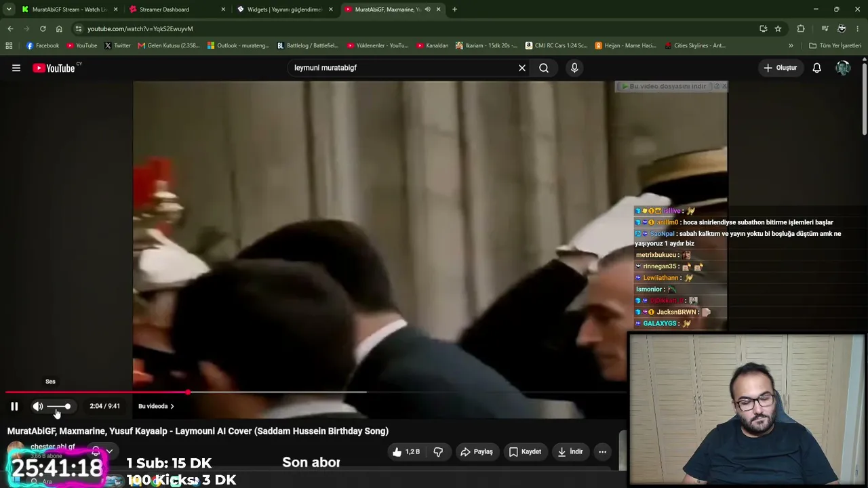View site information icon in address bar
Screen dimensions: 868x488
click(79, 28)
